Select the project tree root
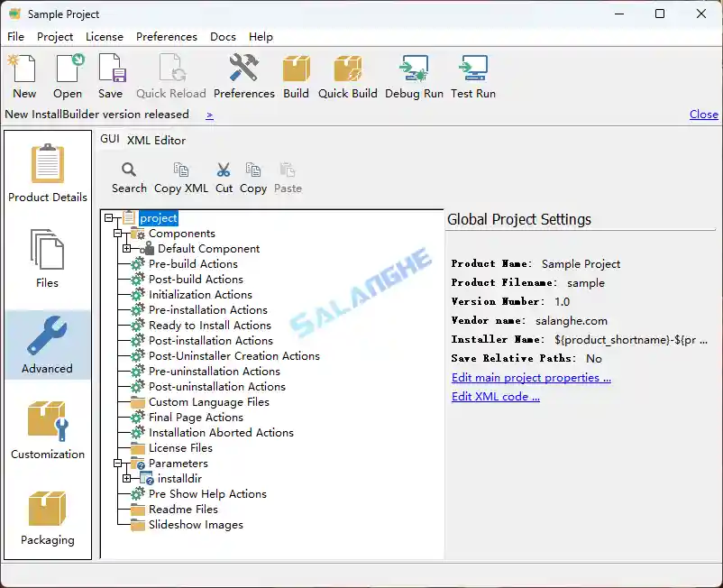 click(x=158, y=218)
